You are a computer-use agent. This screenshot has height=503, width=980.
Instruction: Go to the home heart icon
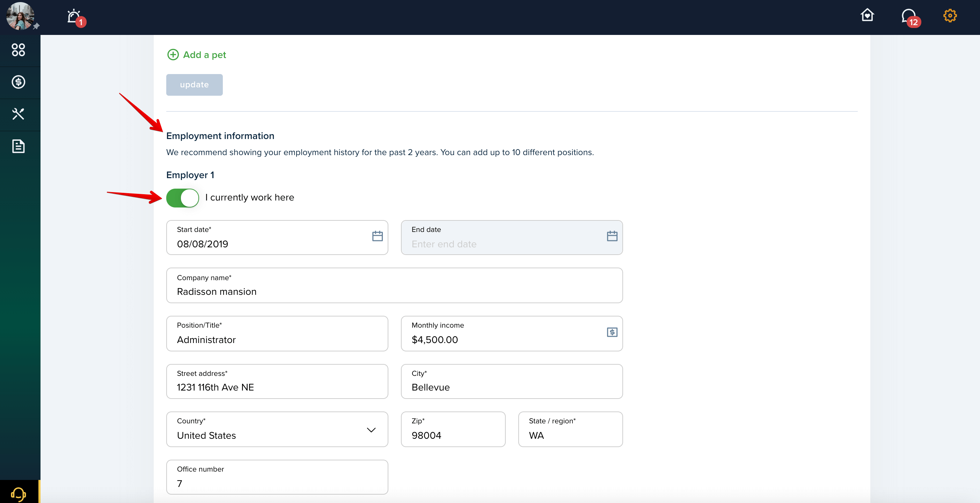point(867,15)
